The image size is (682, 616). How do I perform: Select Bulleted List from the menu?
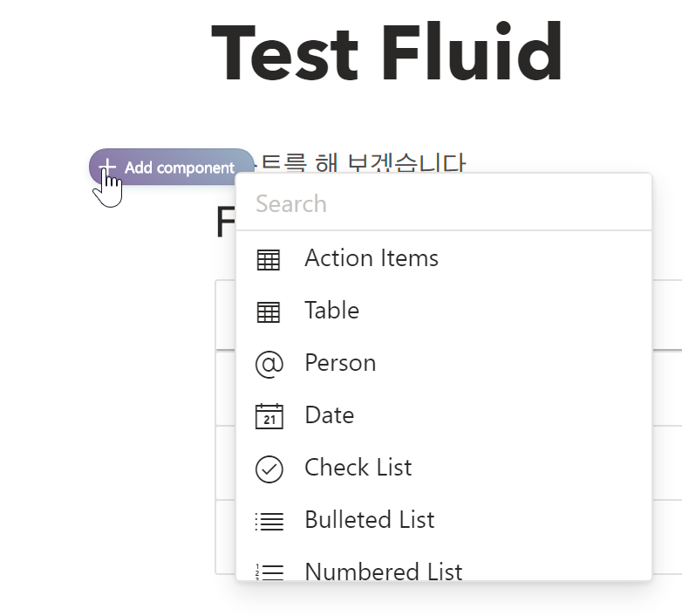[369, 520]
